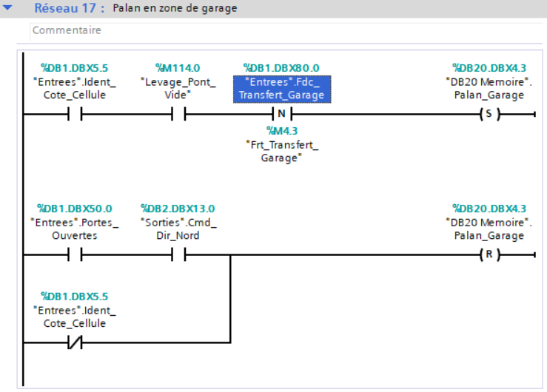Select the normally open contact under Levage_Pont_Vide
The width and height of the screenshot is (547, 392).
tap(178, 114)
